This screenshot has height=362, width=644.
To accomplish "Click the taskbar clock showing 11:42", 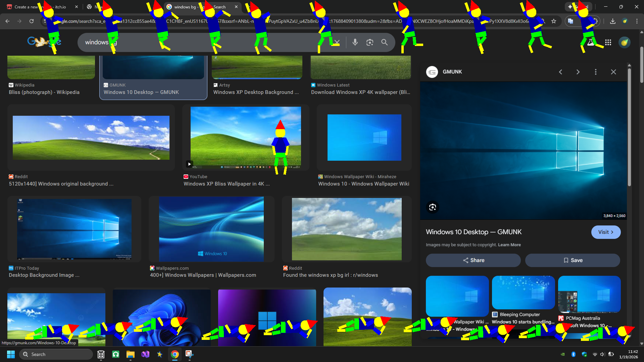I will (x=629, y=354).
